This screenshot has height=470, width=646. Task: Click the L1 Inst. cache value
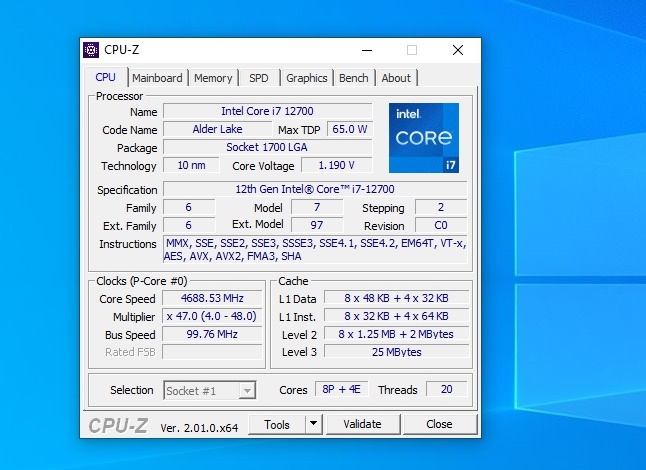[396, 316]
